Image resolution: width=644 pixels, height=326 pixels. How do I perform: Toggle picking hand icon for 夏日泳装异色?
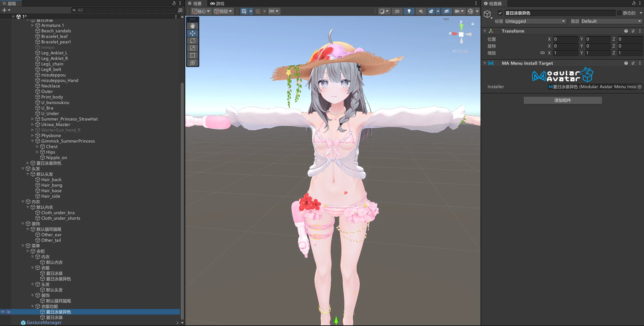(x=8, y=312)
